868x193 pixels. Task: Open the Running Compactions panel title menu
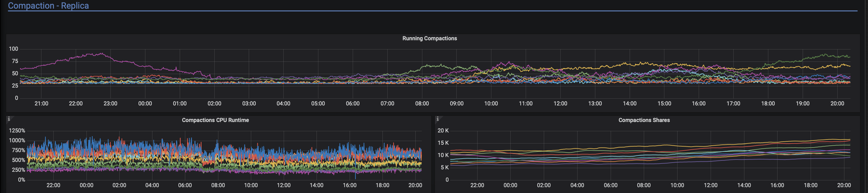(429, 38)
